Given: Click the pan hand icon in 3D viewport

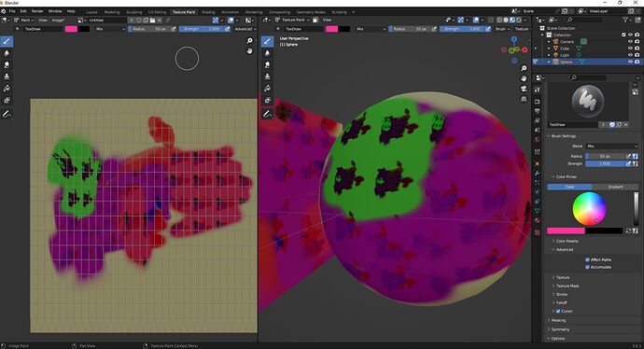Looking at the screenshot, I should coord(524,78).
